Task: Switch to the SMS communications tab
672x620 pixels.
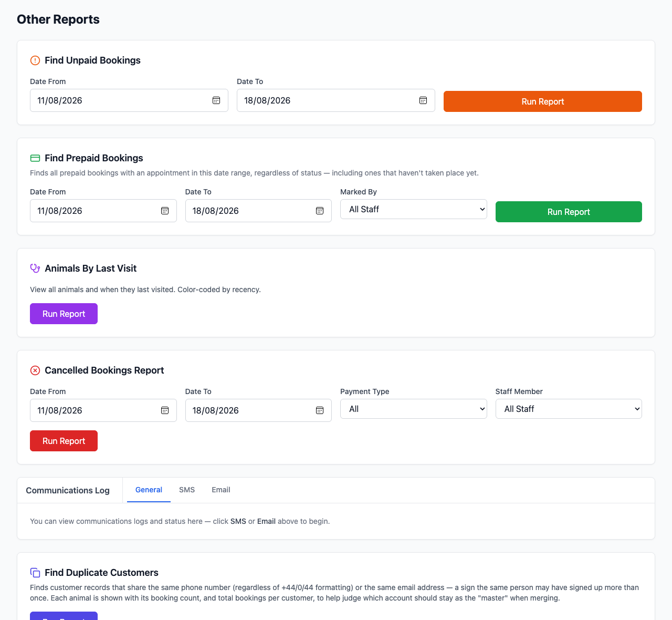Action: point(187,490)
